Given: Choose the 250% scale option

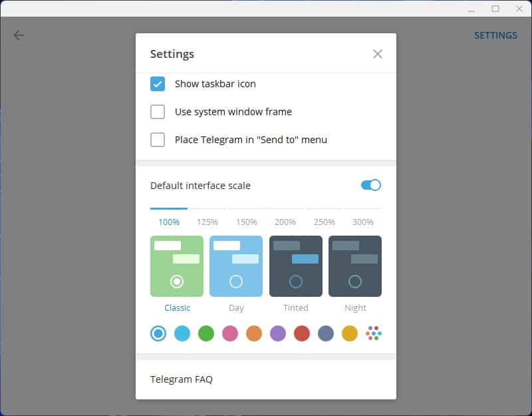Looking at the screenshot, I should tap(324, 222).
